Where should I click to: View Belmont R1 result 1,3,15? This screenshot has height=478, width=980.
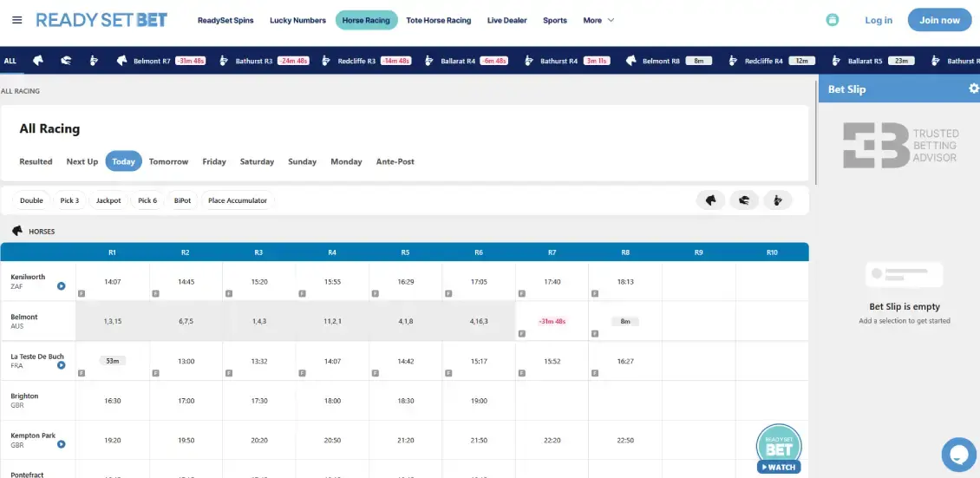113,321
